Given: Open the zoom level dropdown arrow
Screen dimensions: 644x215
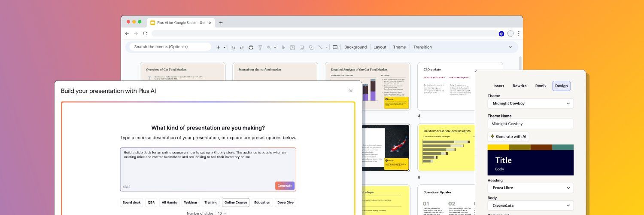Looking at the screenshot, I should [x=275, y=47].
